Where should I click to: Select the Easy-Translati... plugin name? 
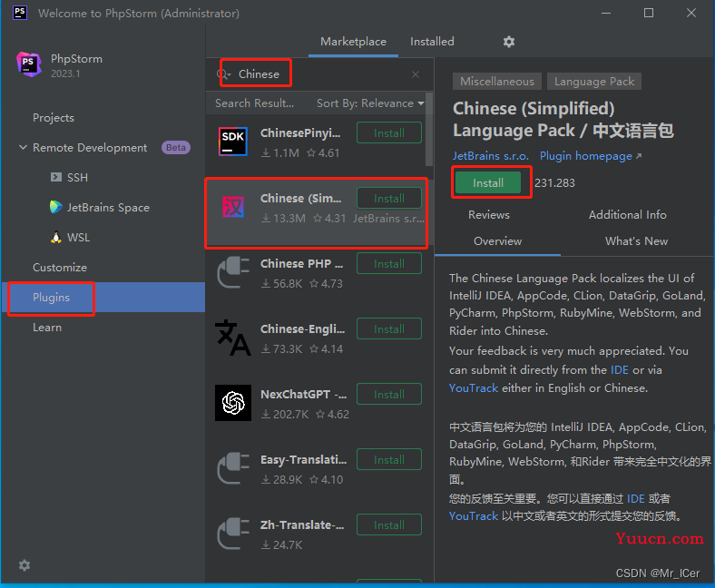303,459
